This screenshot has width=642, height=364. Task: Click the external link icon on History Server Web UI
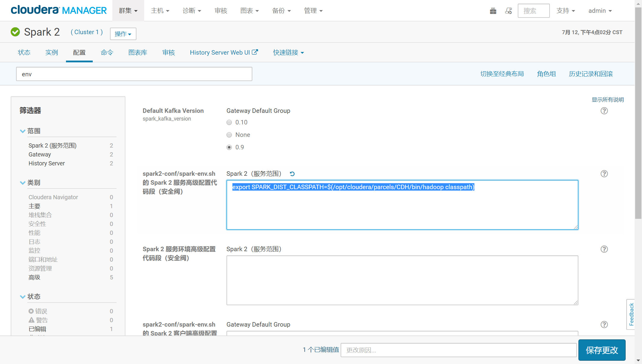coord(255,52)
